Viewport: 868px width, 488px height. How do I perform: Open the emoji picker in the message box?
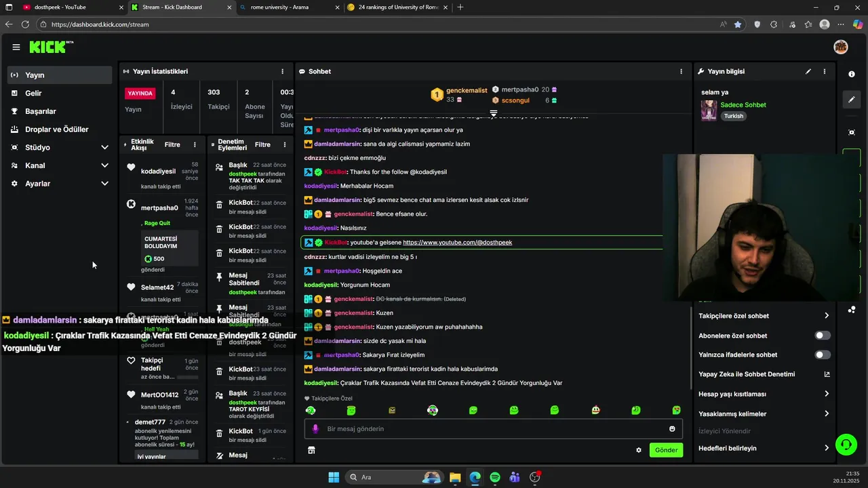(672, 428)
